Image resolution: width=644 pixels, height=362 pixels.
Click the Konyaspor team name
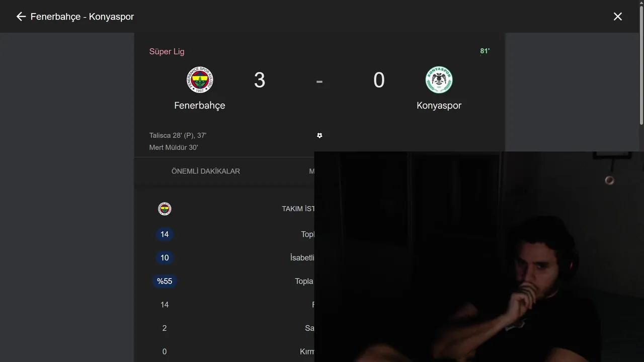point(439,105)
